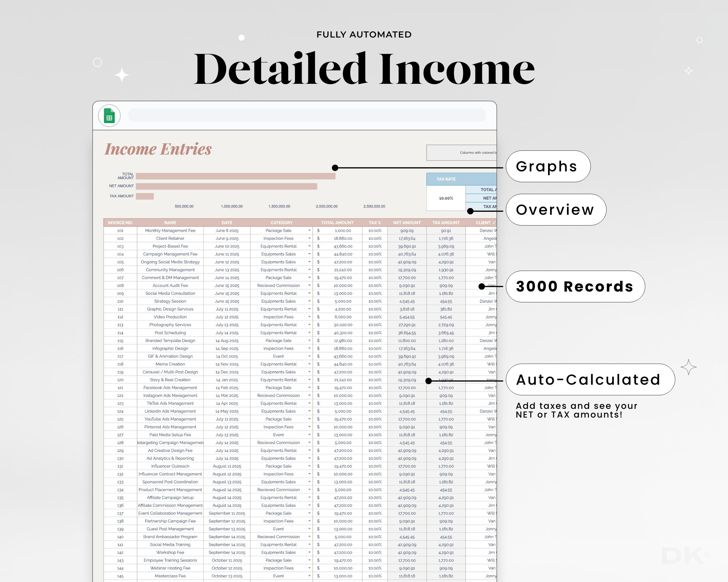Select Comment & DM Management cell
Viewport: 728px width, 582px height.
170,278
